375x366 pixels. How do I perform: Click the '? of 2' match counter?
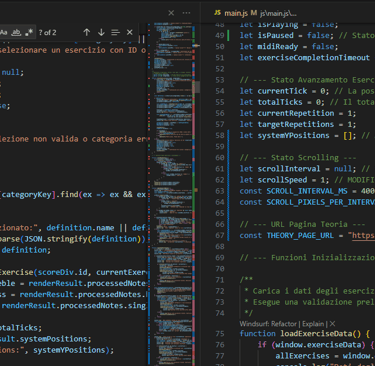click(x=47, y=32)
